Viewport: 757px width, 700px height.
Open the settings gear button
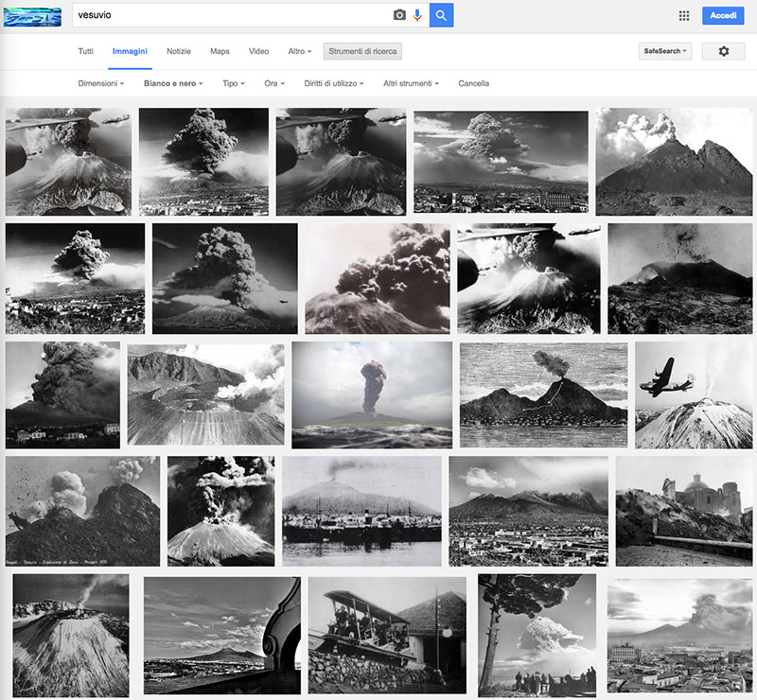point(723,51)
